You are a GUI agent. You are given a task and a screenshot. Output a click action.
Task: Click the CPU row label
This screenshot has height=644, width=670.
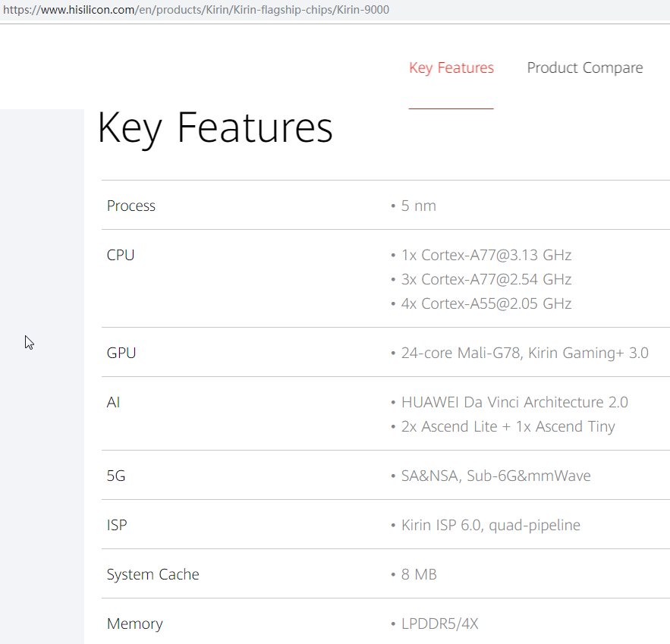tap(121, 255)
